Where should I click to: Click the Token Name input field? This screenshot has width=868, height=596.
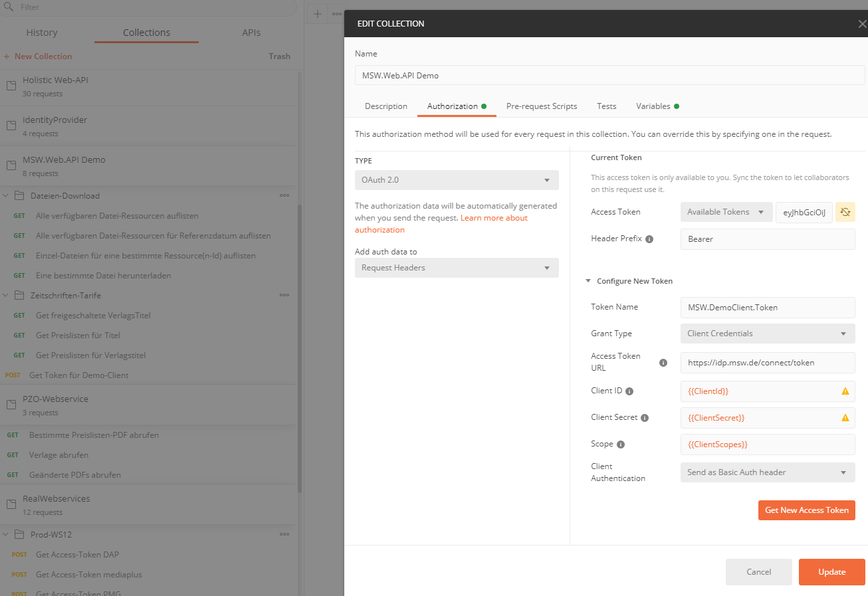point(767,308)
